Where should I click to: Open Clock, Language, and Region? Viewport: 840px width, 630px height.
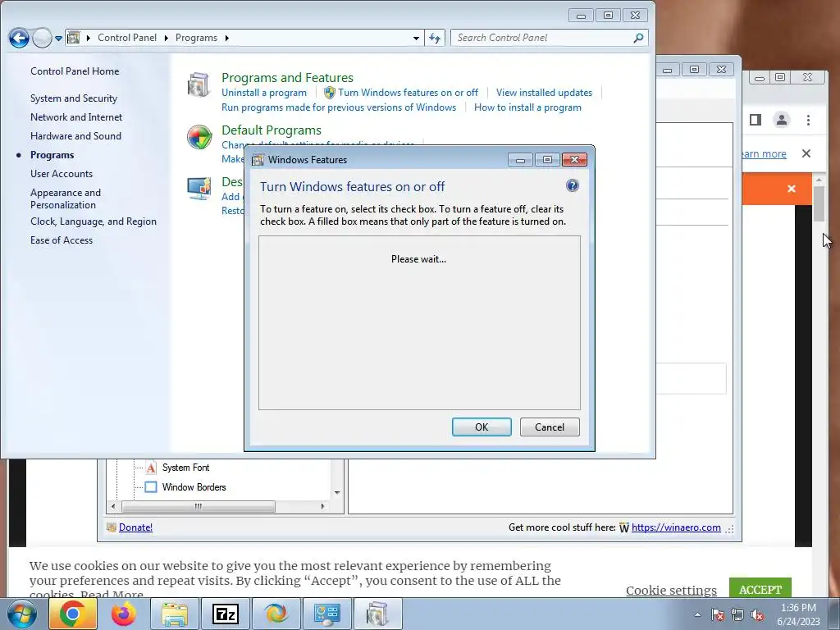(94, 221)
